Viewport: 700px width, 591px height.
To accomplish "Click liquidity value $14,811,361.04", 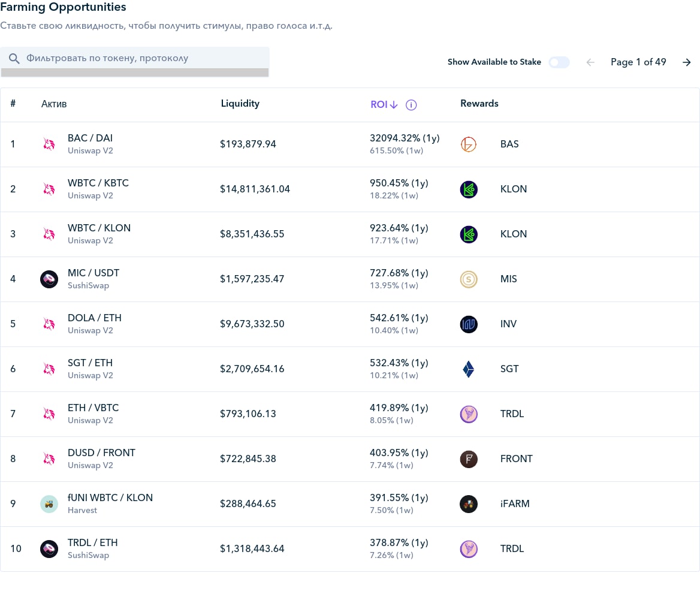I will (255, 189).
